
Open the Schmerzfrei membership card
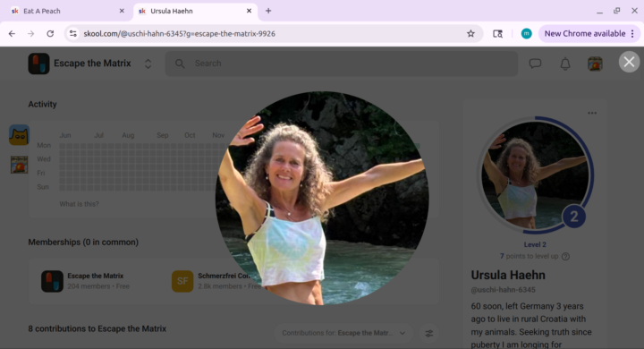tap(216, 281)
